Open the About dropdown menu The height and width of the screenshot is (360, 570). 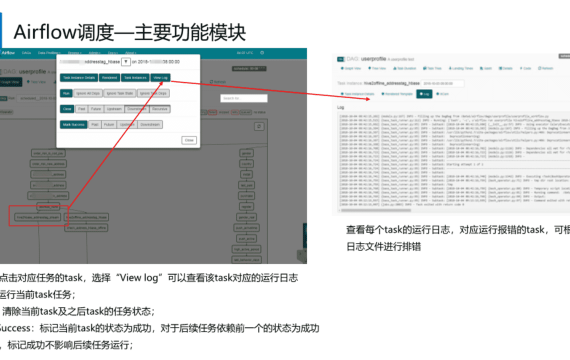[x=131, y=53]
